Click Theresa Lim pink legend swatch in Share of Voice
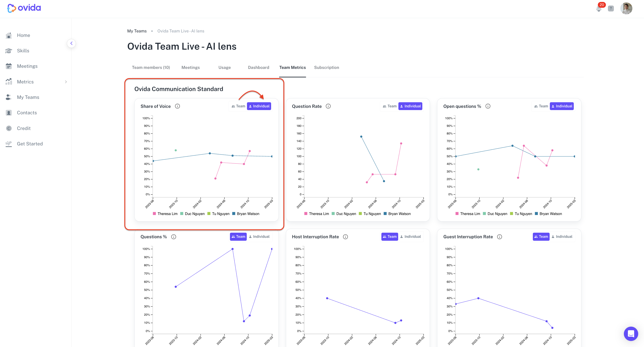Screen dimensions: 644x347 (155, 214)
